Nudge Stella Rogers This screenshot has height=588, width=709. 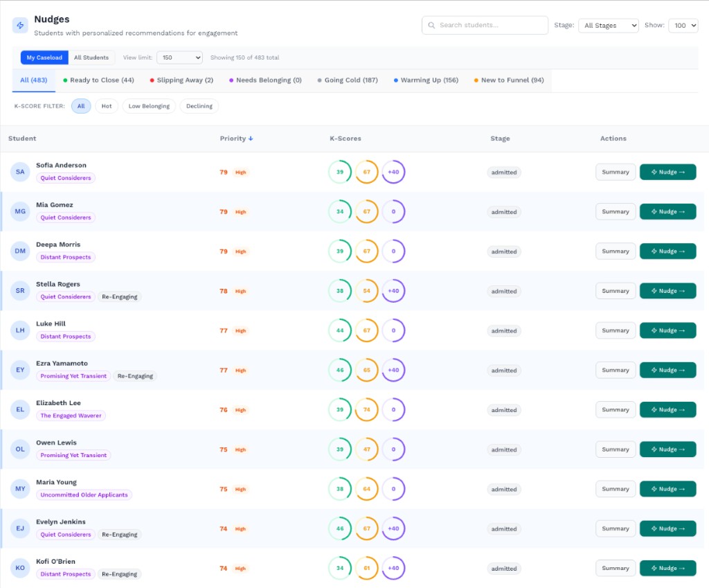668,291
